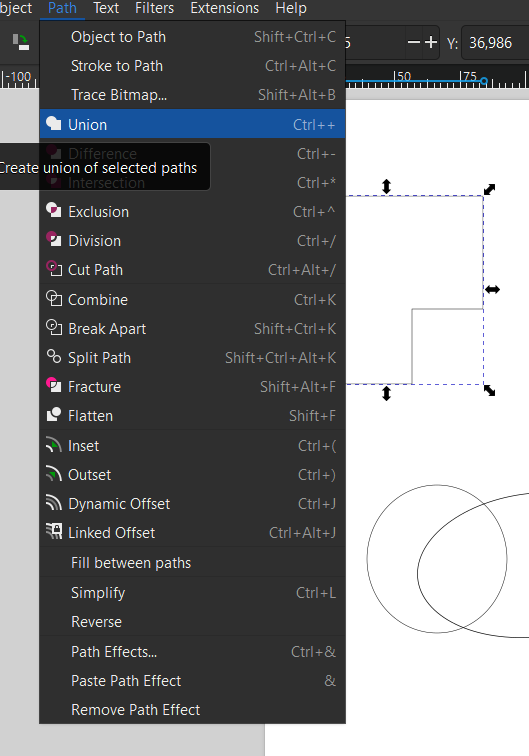529x756 pixels.
Task: Increase value with the plus stepper
Action: (431, 43)
